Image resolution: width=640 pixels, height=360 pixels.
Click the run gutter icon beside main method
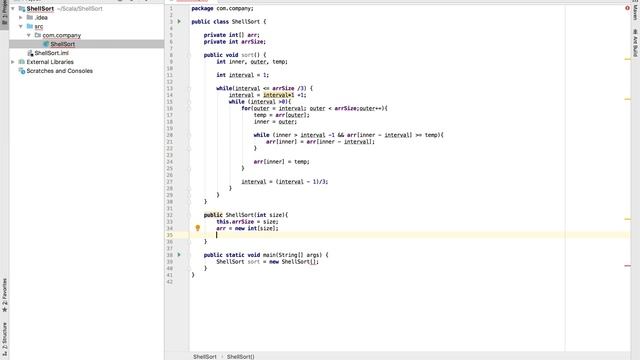tap(179, 255)
